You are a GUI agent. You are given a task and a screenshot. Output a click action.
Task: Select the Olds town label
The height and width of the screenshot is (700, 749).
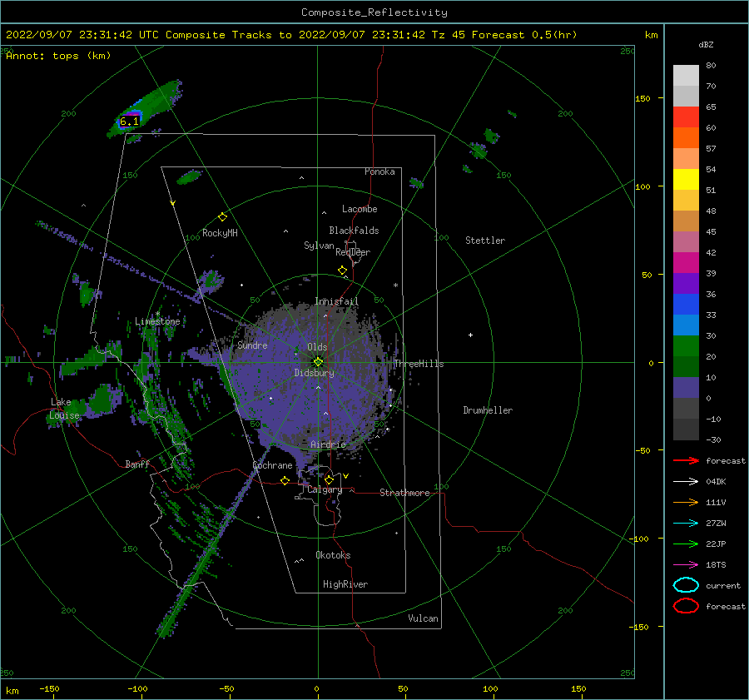[x=317, y=347]
